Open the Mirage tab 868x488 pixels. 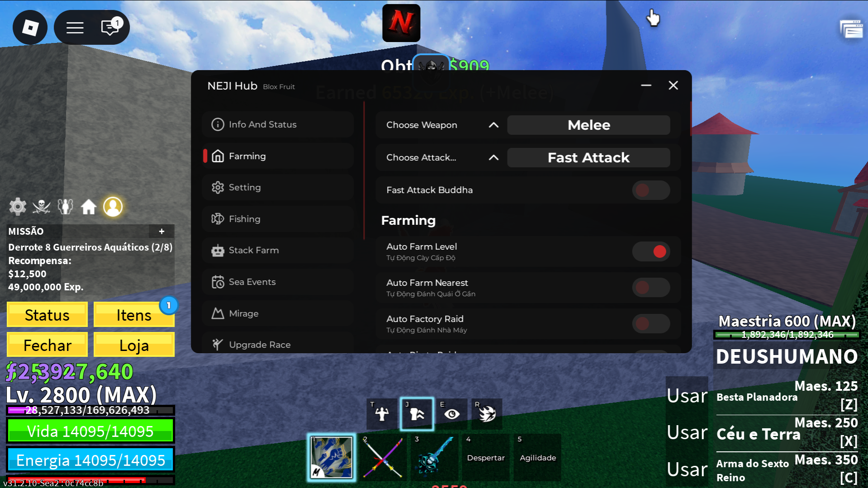tap(278, 313)
